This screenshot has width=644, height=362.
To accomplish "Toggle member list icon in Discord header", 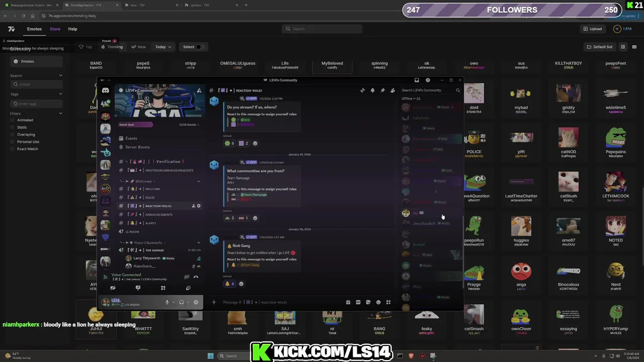I will 392,90.
